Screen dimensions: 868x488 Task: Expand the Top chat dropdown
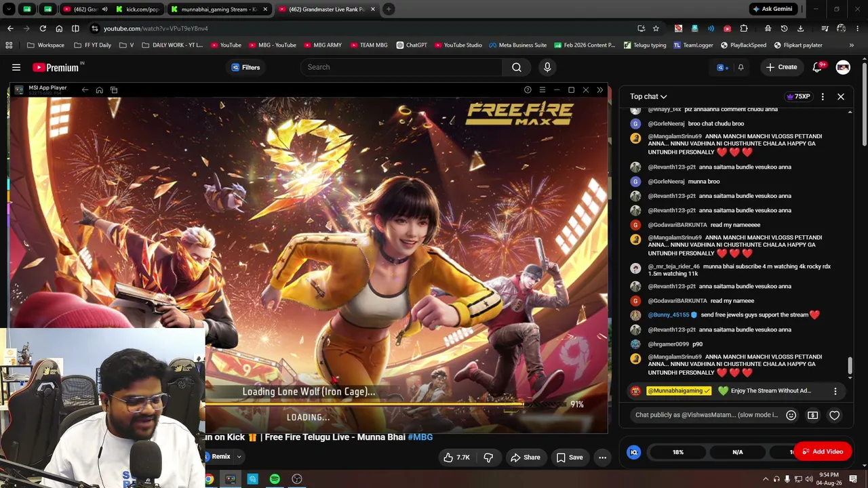point(648,96)
